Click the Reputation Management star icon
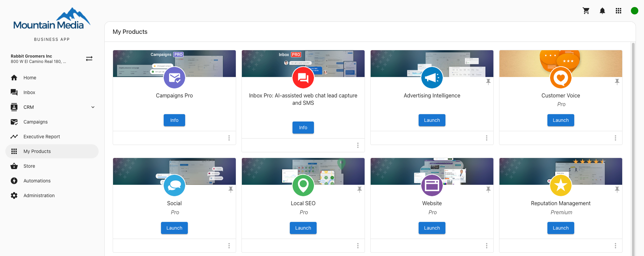Image resolution: width=644 pixels, height=256 pixels. (x=560, y=185)
